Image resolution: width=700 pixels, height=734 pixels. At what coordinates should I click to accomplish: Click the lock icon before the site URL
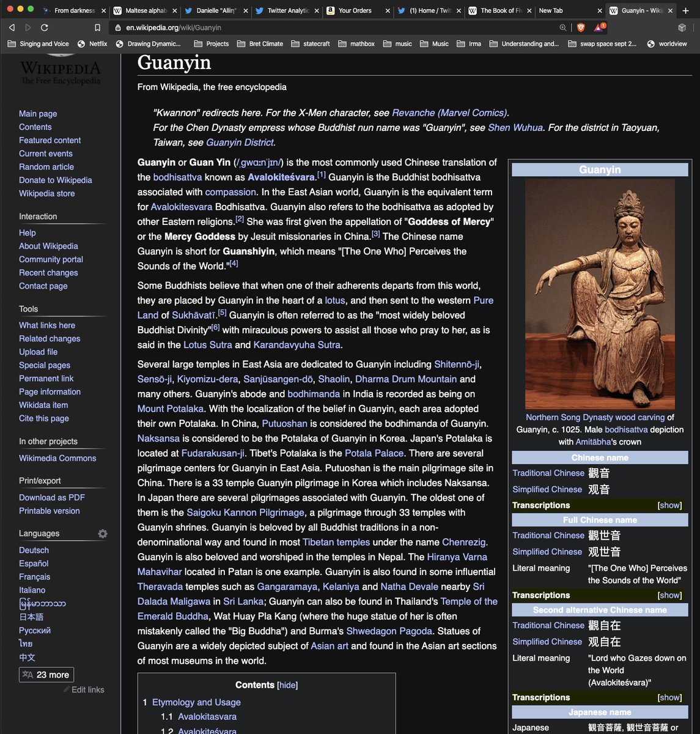[118, 28]
